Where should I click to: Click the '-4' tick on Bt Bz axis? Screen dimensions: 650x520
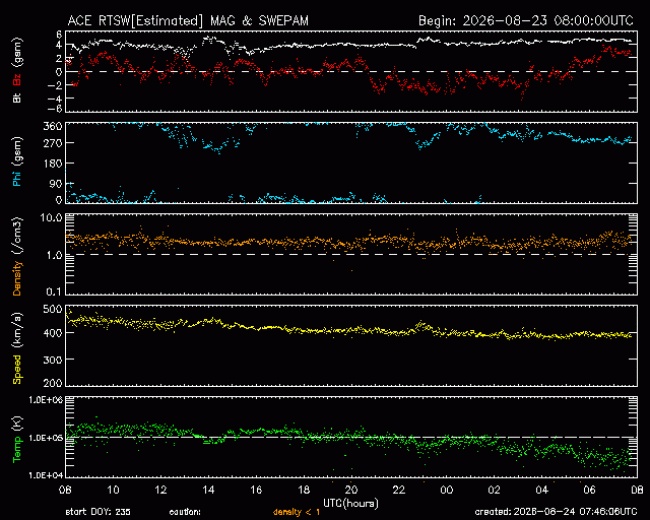click(54, 99)
